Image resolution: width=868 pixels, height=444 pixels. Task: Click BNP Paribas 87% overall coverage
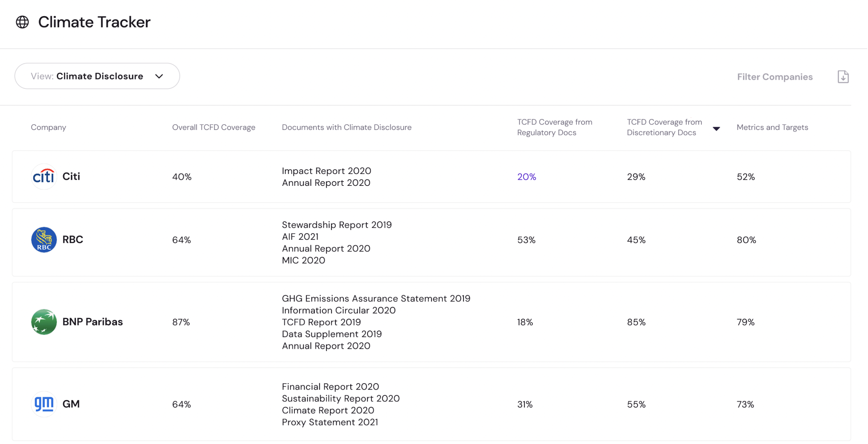181,322
